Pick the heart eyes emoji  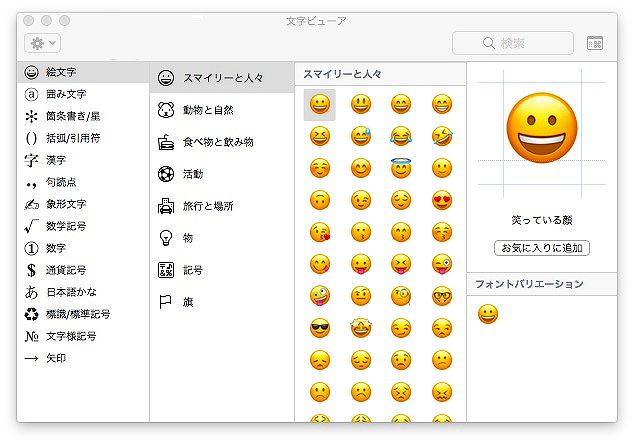pos(441,200)
